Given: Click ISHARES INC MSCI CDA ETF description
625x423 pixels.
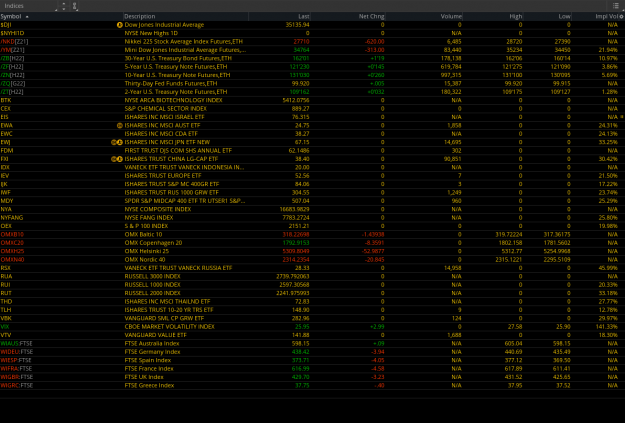Looking at the screenshot, I should coord(161,134).
